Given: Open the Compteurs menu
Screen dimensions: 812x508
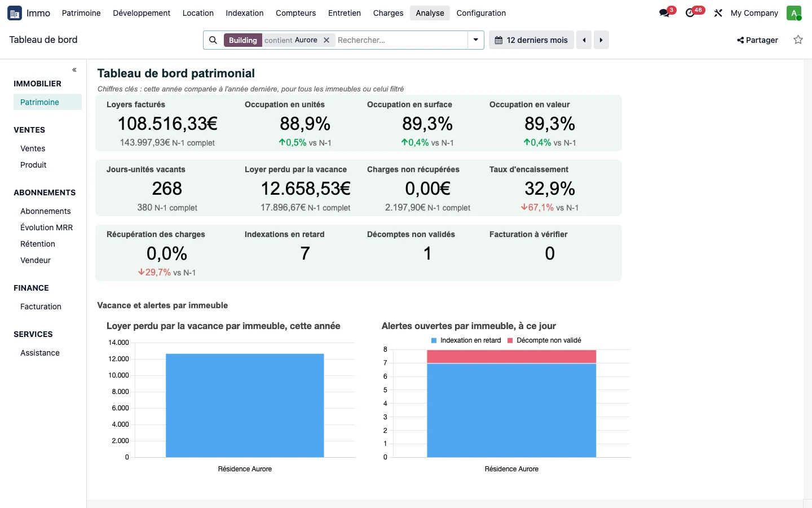Looking at the screenshot, I should (295, 13).
